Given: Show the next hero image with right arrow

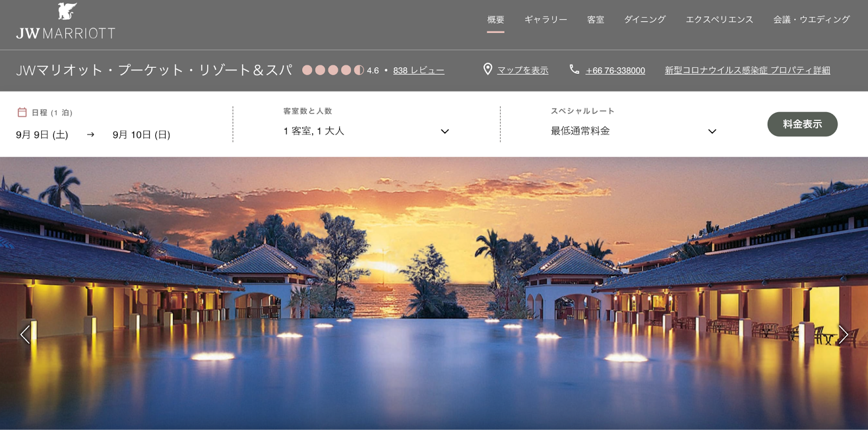Looking at the screenshot, I should [x=843, y=335].
